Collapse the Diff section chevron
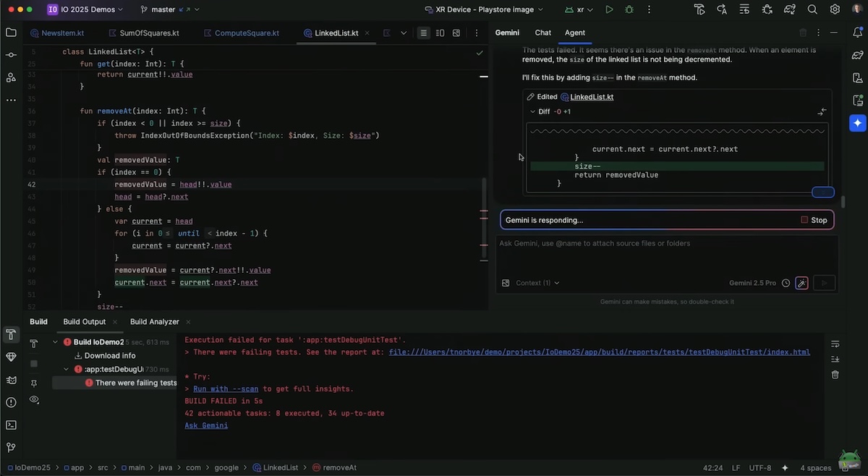This screenshot has width=868, height=476. 533,111
